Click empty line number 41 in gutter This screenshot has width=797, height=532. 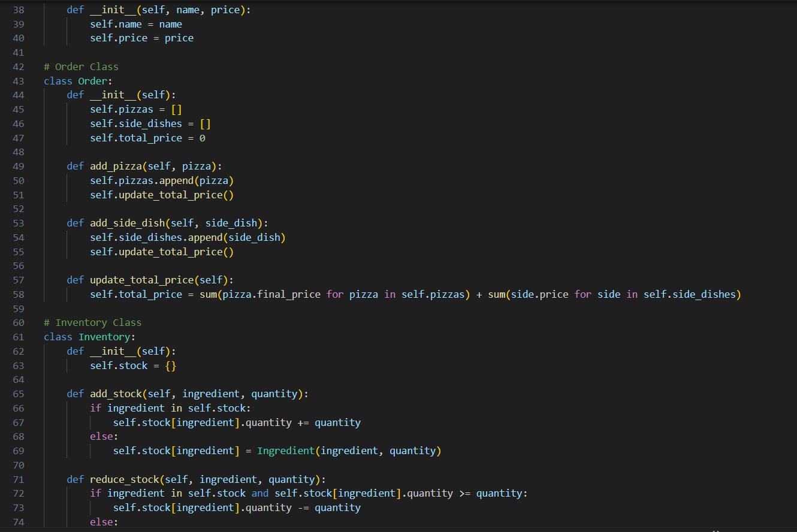(x=18, y=52)
